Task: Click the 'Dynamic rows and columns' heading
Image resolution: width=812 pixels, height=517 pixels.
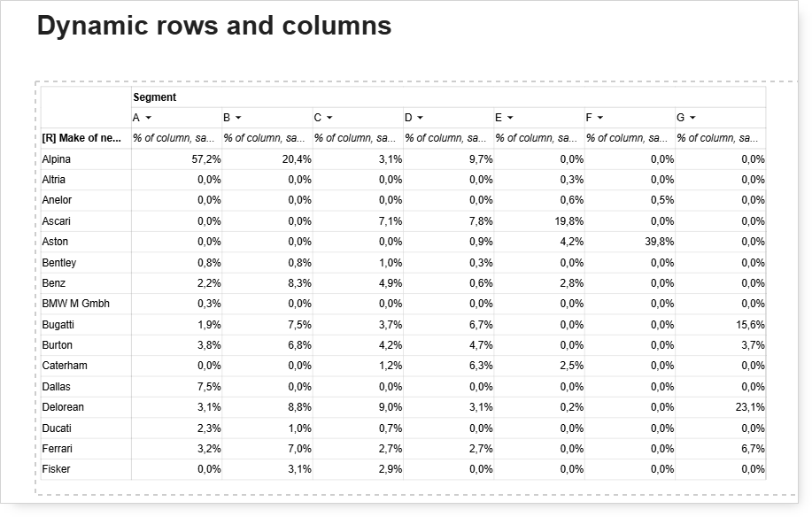Action: 214,26
